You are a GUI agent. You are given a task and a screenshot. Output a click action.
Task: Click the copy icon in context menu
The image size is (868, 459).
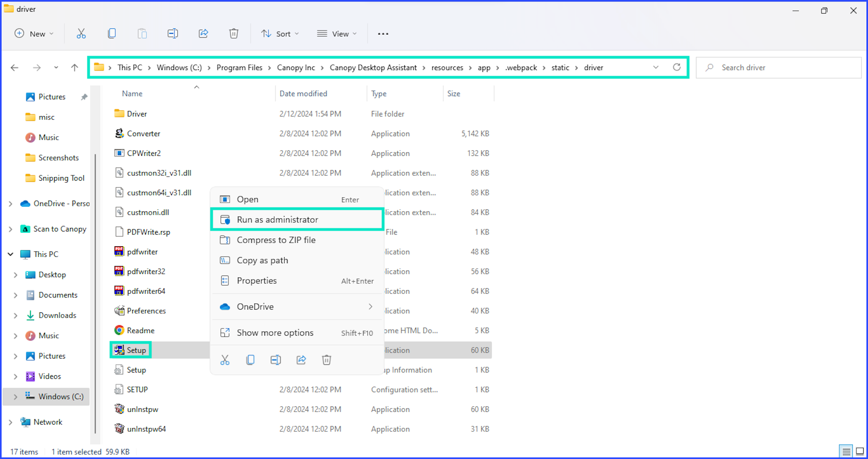[250, 360]
